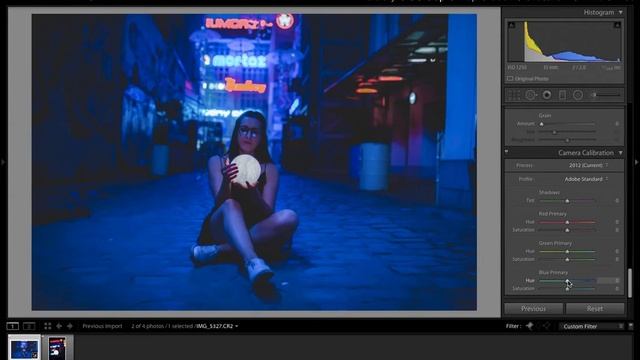The height and width of the screenshot is (360, 640).
Task: Open the Process version dropdown
Action: [x=588, y=165]
